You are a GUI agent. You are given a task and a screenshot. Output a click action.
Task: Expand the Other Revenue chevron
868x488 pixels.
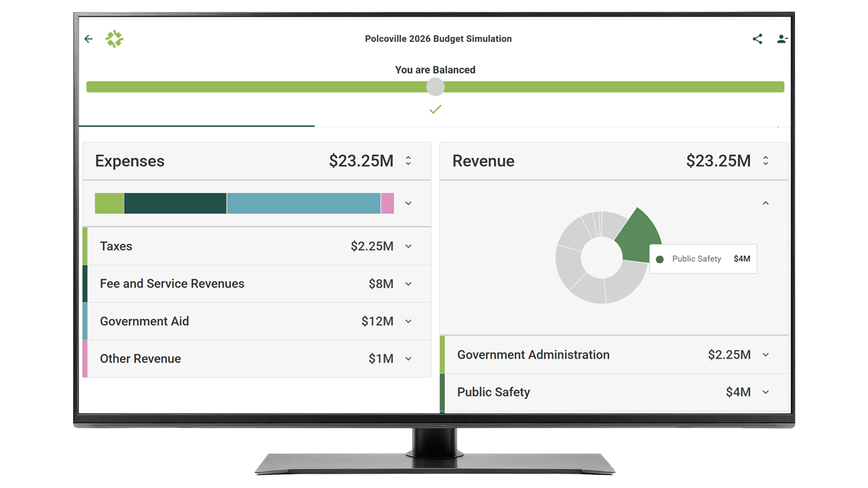408,359
